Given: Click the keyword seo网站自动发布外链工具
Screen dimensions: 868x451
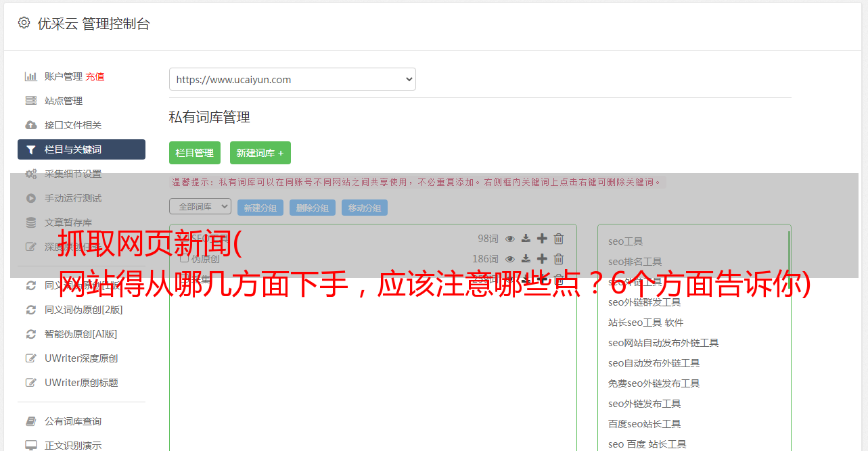Looking at the screenshot, I should click(664, 343).
